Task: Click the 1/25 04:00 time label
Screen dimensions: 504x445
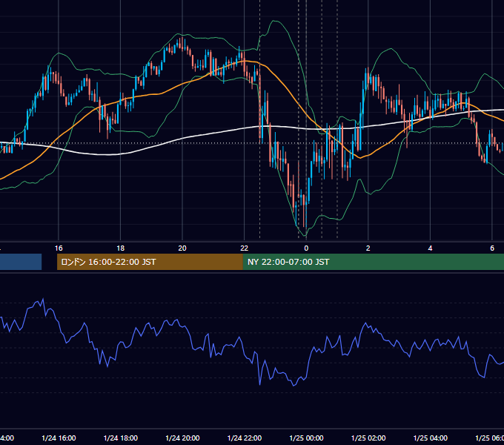Action: tap(431, 438)
